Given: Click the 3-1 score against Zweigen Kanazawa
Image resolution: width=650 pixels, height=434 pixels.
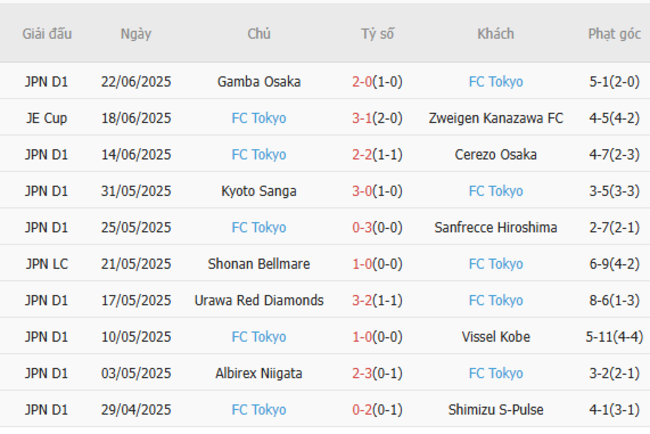Looking at the screenshot, I should click(x=377, y=118).
